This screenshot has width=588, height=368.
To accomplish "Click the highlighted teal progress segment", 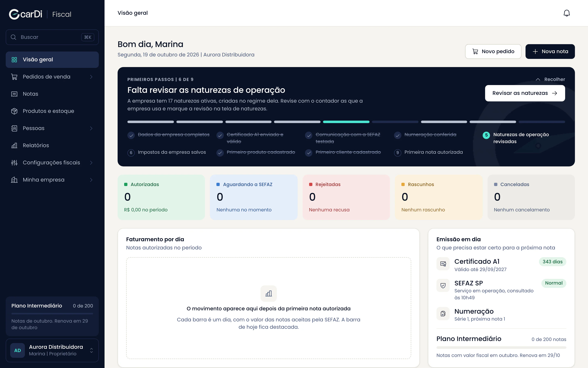I will coord(346,122).
